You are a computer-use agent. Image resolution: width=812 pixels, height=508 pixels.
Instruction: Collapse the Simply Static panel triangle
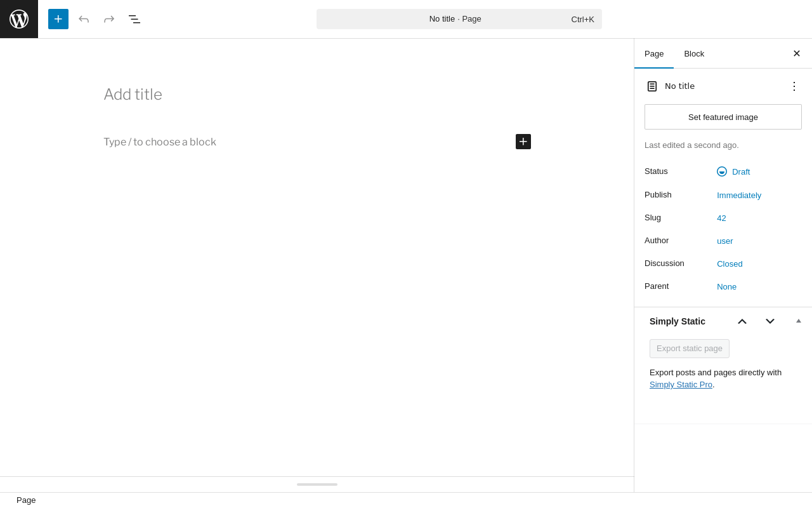pyautogui.click(x=799, y=321)
